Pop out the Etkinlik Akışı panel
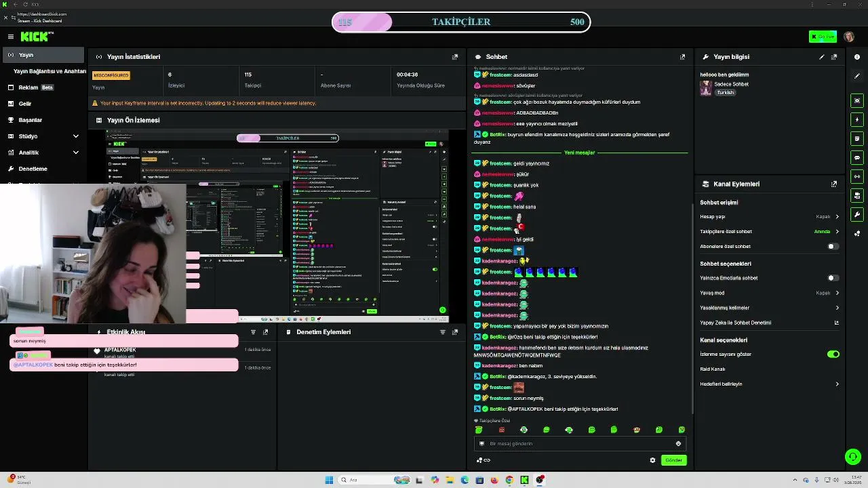 (265, 332)
